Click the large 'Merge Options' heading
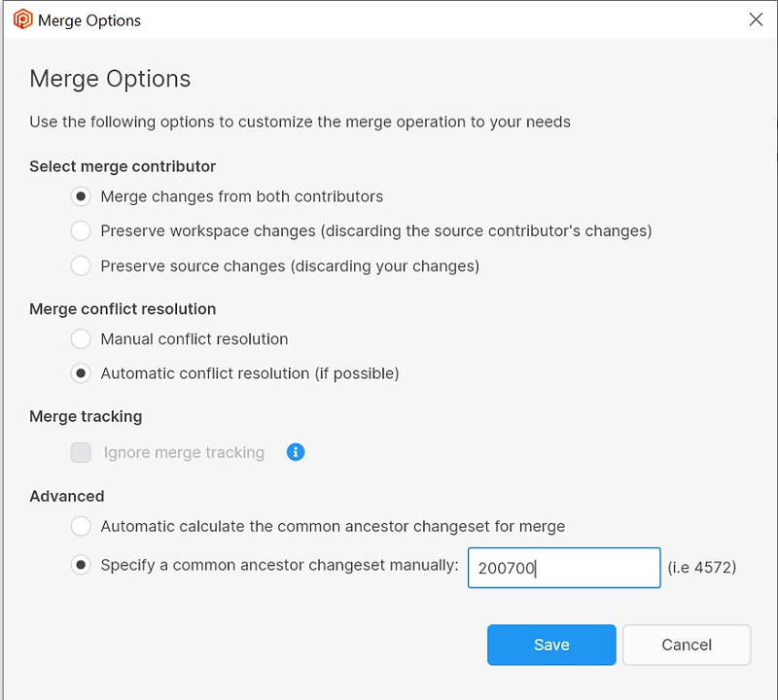Screen dimensions: 778x700 (110, 79)
